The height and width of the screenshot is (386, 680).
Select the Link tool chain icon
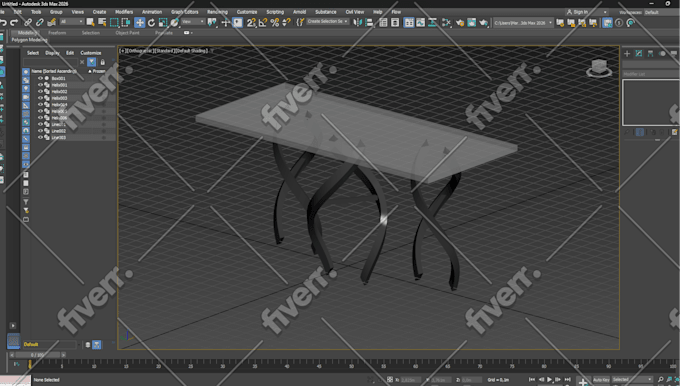pyautogui.click(x=28, y=22)
